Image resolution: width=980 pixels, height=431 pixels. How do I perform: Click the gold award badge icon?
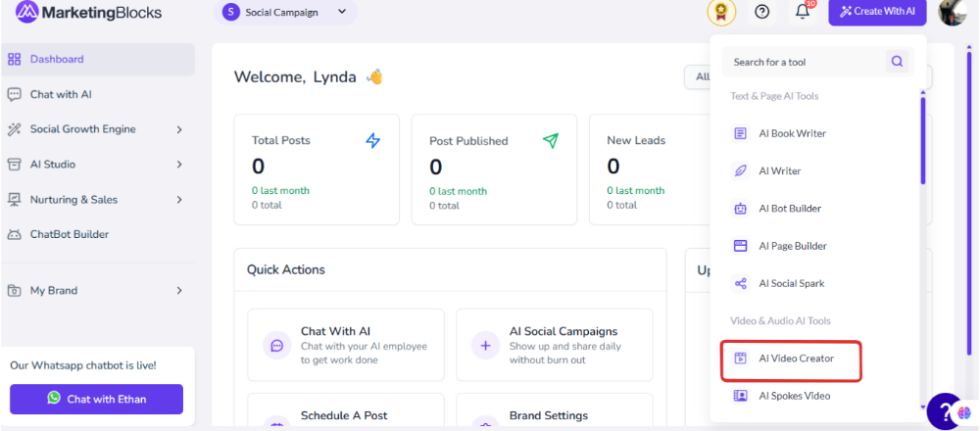pyautogui.click(x=721, y=12)
